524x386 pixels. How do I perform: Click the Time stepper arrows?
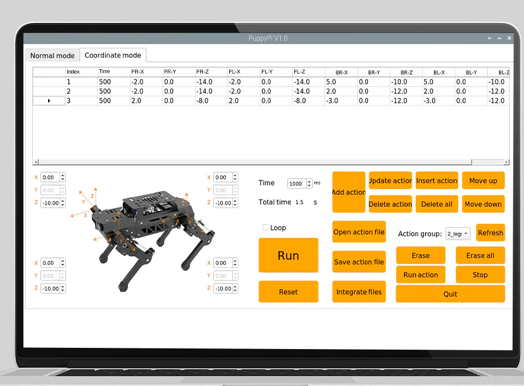(x=309, y=183)
